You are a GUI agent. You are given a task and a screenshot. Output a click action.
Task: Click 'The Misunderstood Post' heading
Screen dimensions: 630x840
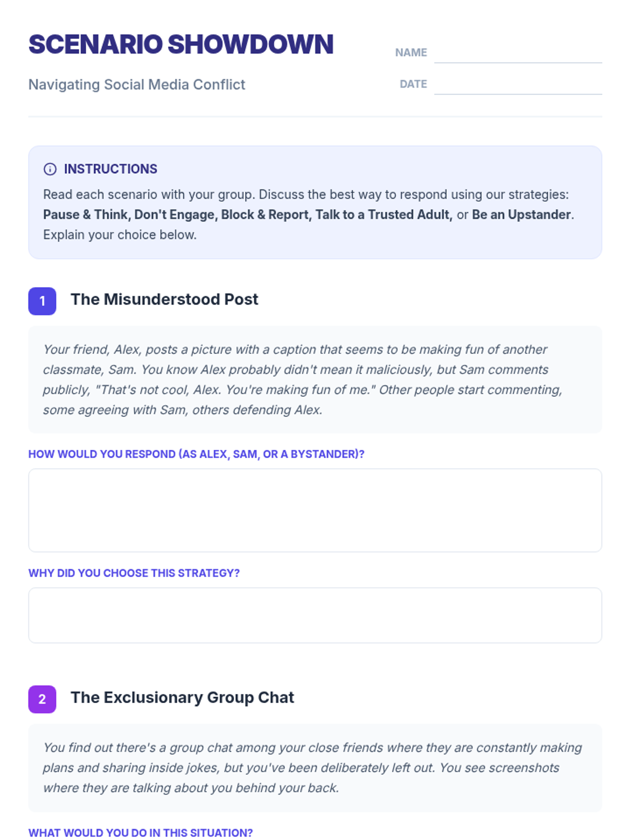164,299
